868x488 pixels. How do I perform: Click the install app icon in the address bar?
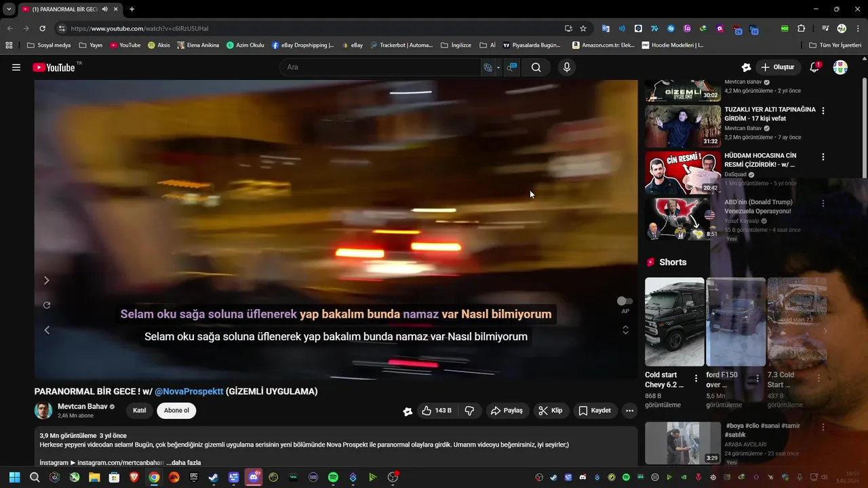pos(568,28)
